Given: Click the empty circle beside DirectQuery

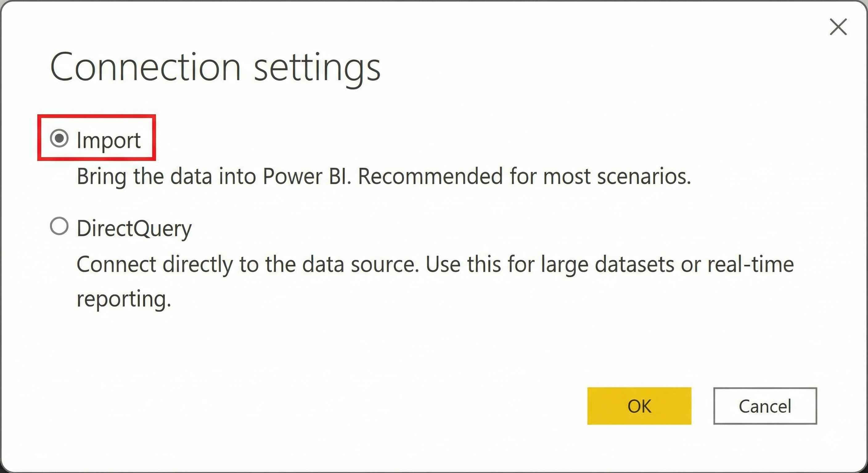Looking at the screenshot, I should click(x=59, y=226).
